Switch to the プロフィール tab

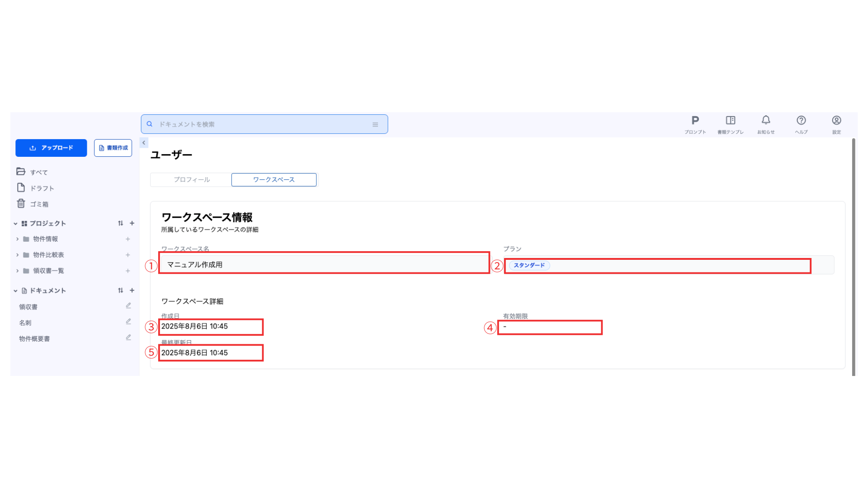click(x=191, y=180)
